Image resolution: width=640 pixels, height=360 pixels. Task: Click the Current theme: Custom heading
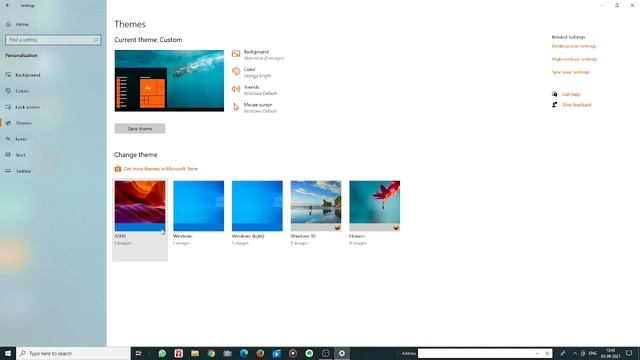click(x=148, y=40)
